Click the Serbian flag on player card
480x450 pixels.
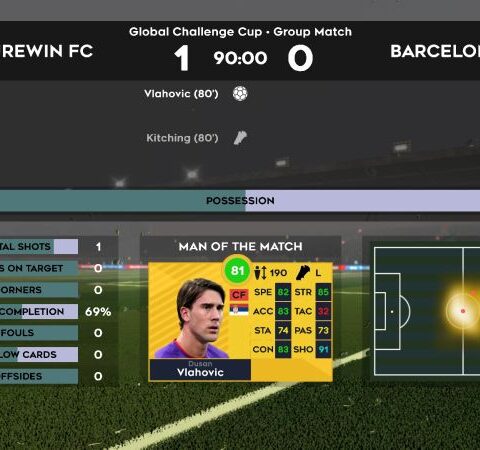pyautogui.click(x=239, y=310)
